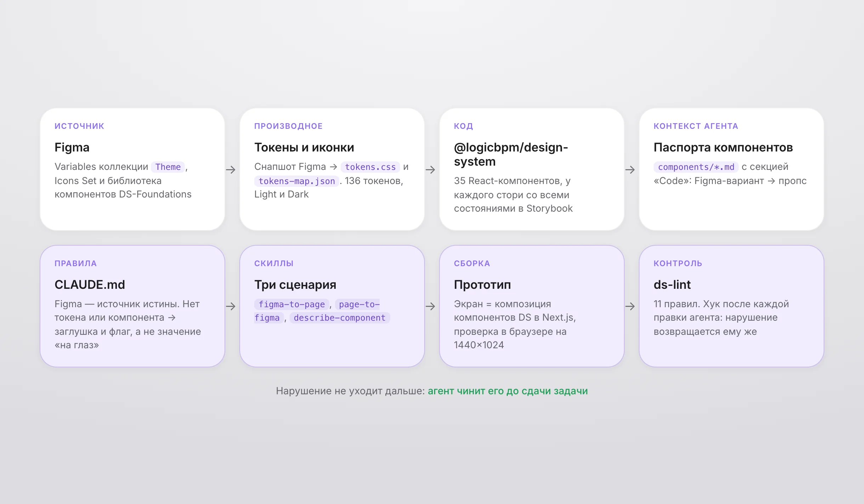Select the figma-to-page code chip

(x=292, y=304)
